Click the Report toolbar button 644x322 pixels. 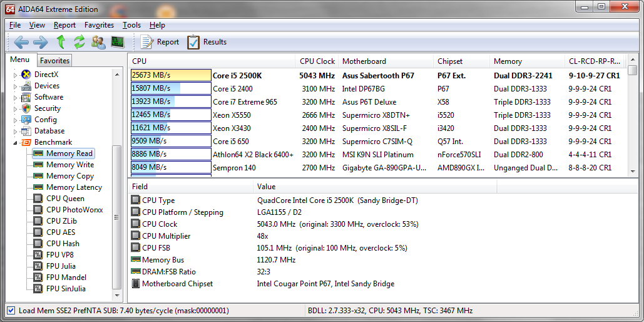[x=160, y=42]
